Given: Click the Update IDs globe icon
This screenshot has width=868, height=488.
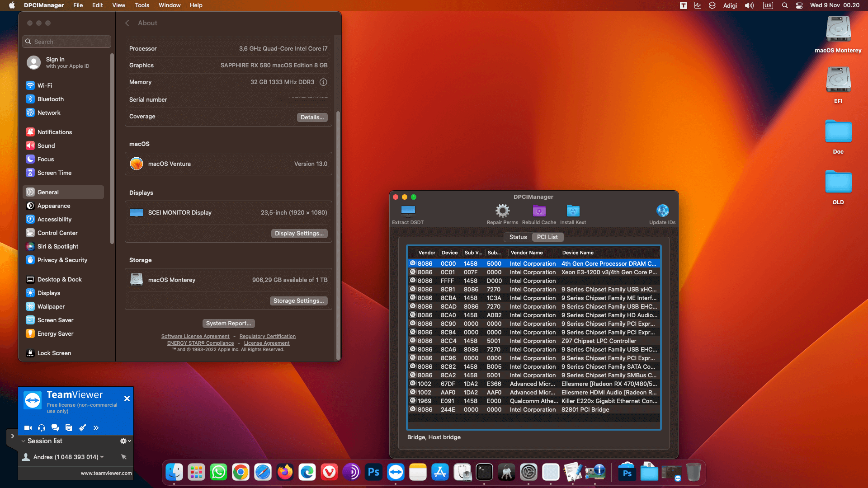Looking at the screenshot, I should click(662, 211).
